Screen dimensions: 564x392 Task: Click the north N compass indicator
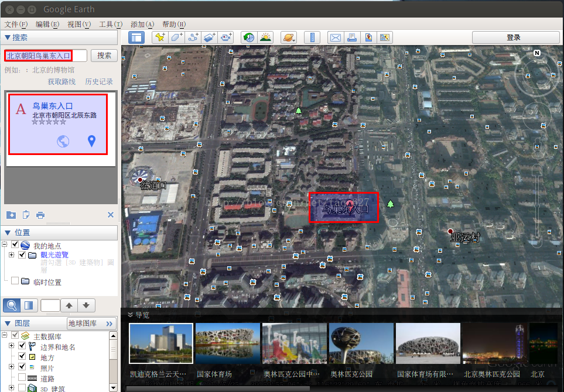537,53
